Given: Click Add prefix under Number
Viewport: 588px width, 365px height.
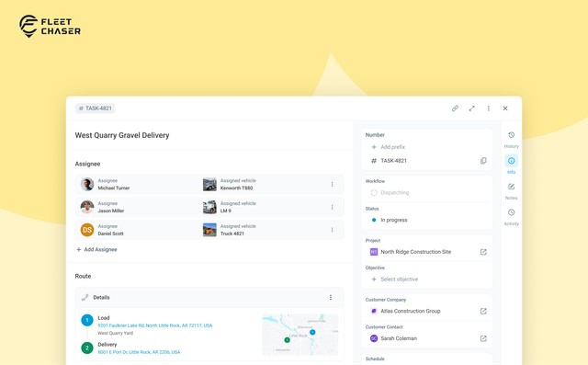Looking at the screenshot, I should pos(388,147).
